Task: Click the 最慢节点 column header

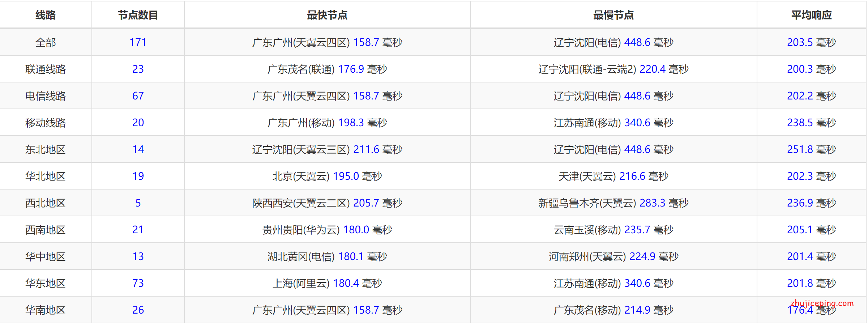Action: (x=613, y=15)
